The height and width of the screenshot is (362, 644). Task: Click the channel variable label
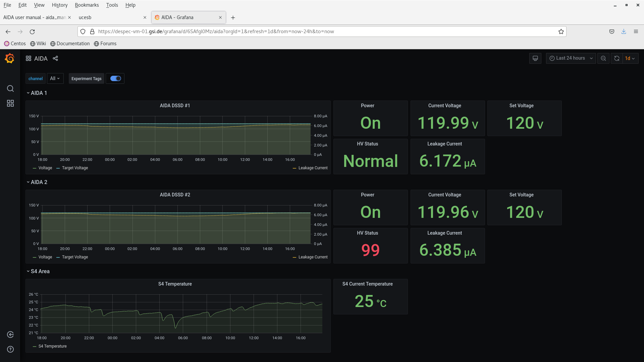[36, 78]
